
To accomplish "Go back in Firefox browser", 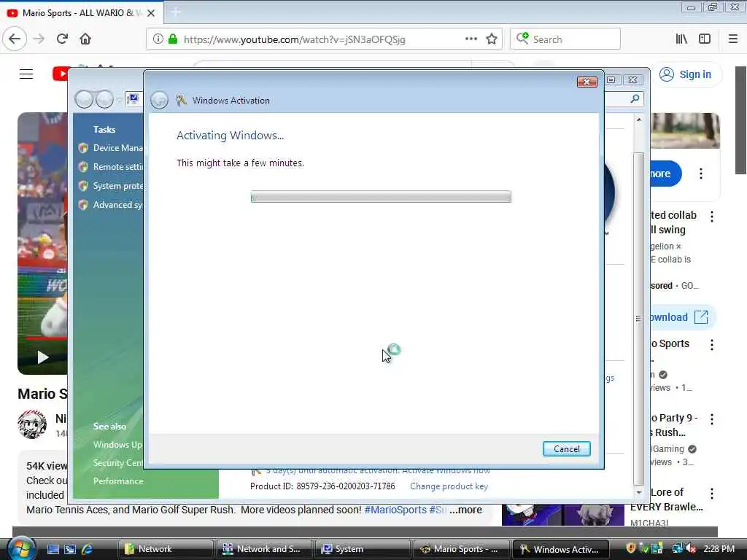I will tap(15, 39).
